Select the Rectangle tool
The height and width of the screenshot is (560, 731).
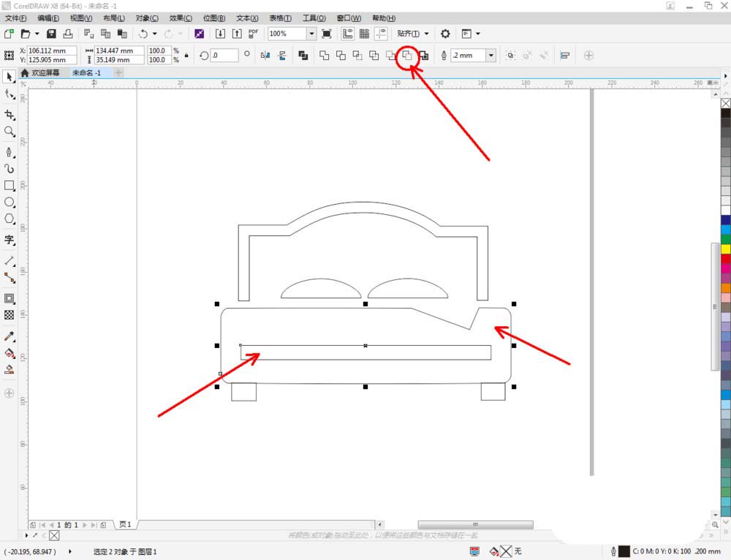[x=9, y=186]
